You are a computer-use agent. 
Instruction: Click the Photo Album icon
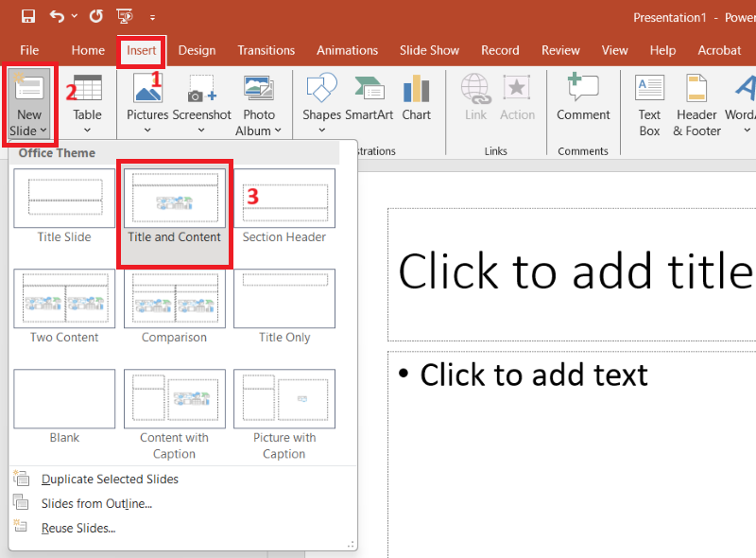pos(259,88)
